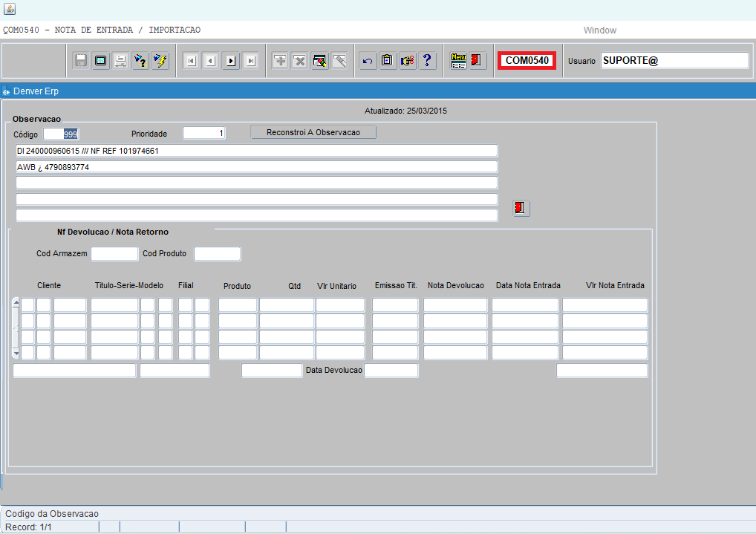Click the window-with-pencil toolbar icon

pyautogui.click(x=319, y=61)
